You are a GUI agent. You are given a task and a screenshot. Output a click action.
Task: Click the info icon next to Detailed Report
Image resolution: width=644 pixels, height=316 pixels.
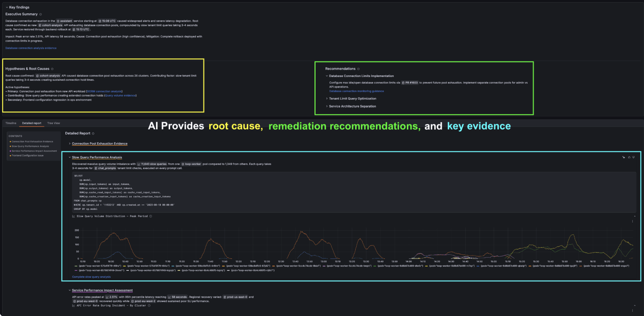pyautogui.click(x=92, y=133)
